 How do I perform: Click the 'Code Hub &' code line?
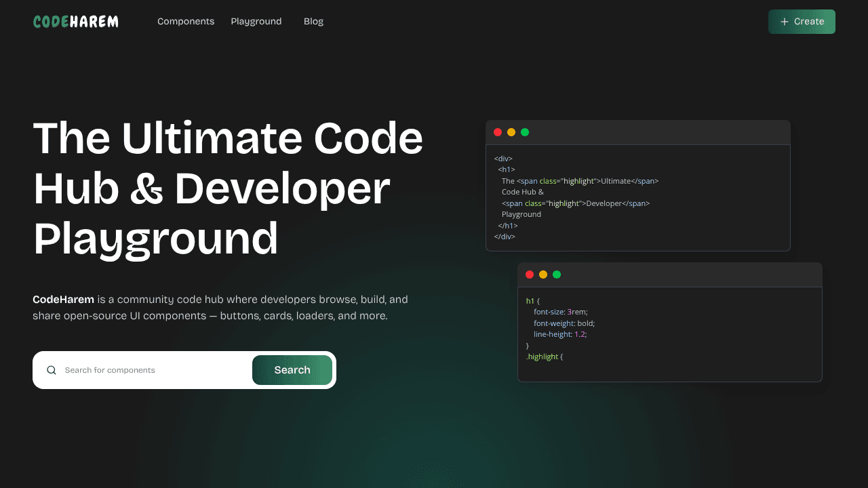pos(523,192)
